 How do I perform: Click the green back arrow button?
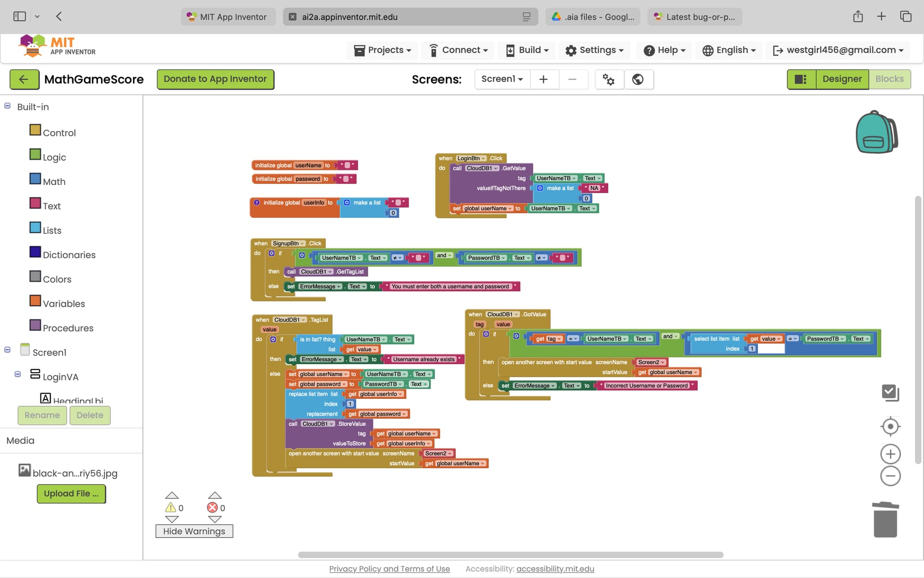pyautogui.click(x=24, y=79)
